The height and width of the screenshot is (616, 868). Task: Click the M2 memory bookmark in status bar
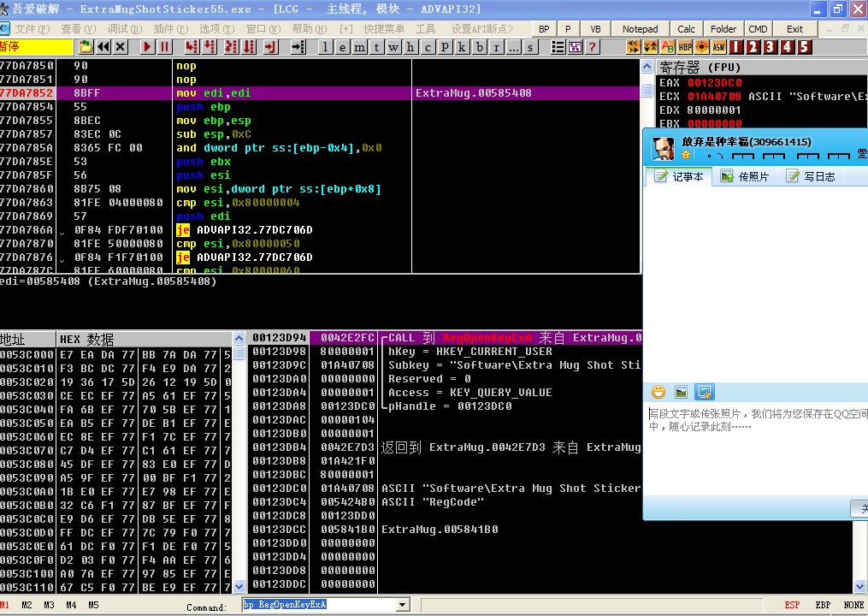tap(27, 605)
